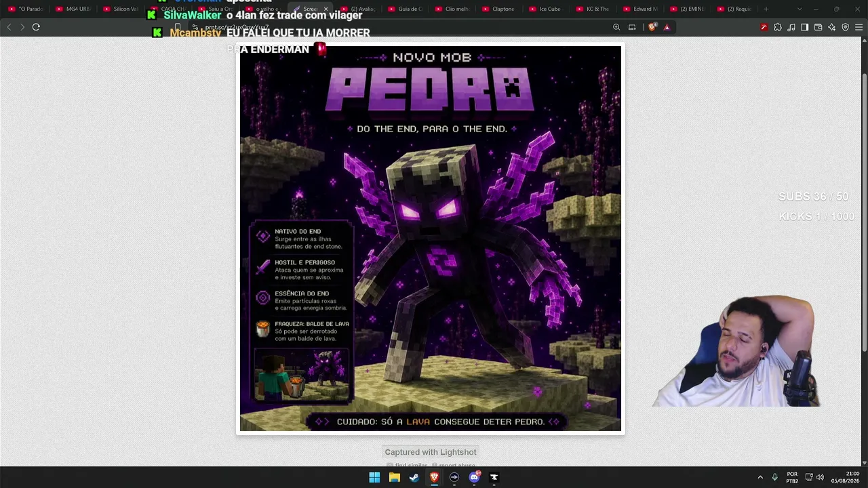Reload the current page
Viewport: 868px width, 488px height.
click(x=36, y=27)
